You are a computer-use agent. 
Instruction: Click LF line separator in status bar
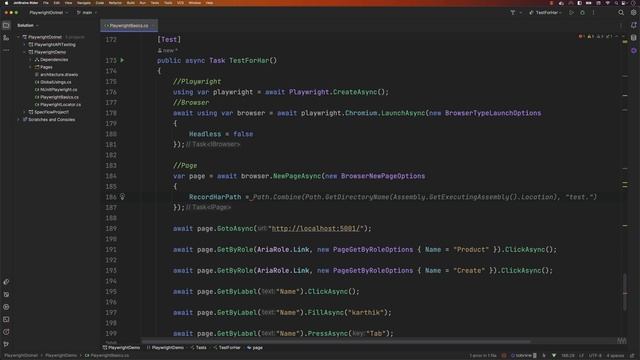[x=581, y=356]
